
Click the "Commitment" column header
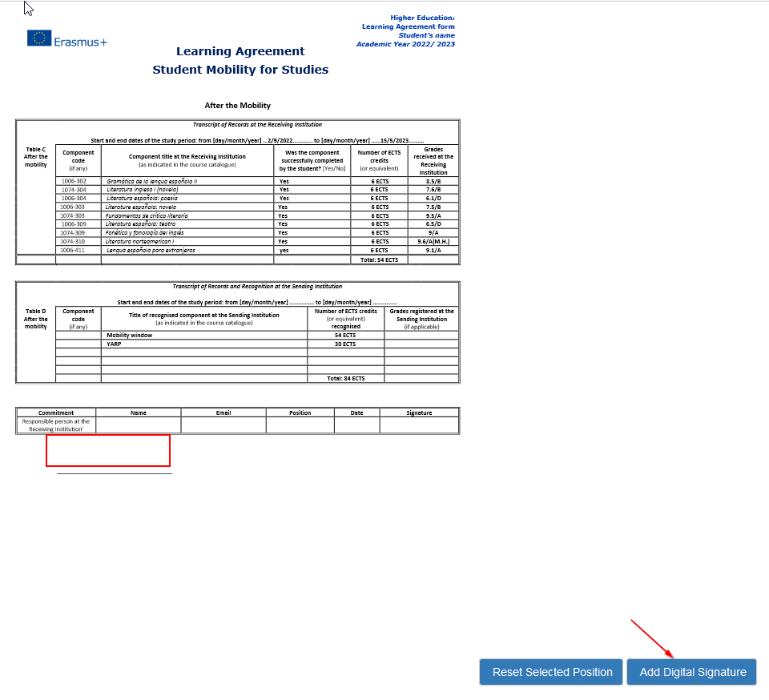56,412
